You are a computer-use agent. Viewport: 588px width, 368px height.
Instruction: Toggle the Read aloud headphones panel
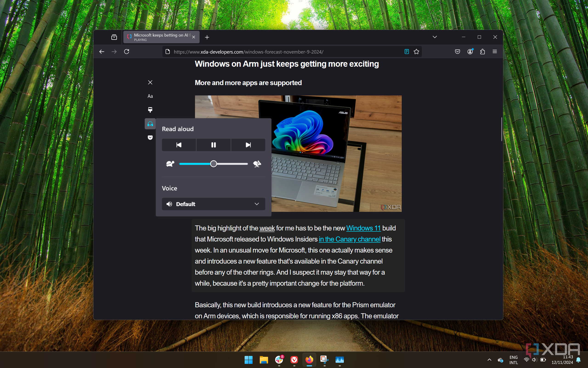(x=150, y=124)
